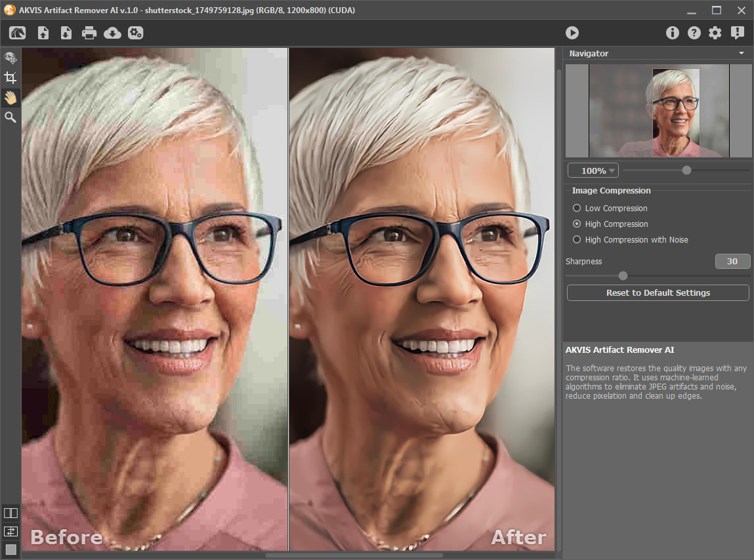Run image processing with the play button
This screenshot has width=754, height=560.
572,33
